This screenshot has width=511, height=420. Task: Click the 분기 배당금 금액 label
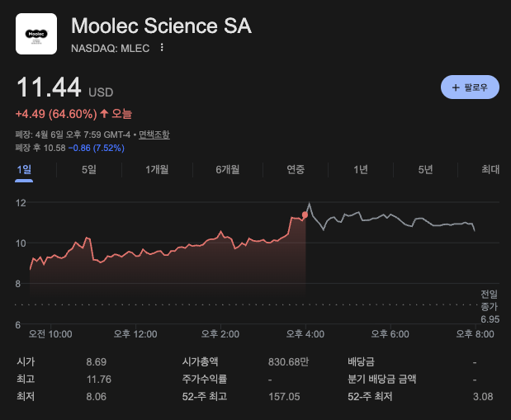(382, 379)
